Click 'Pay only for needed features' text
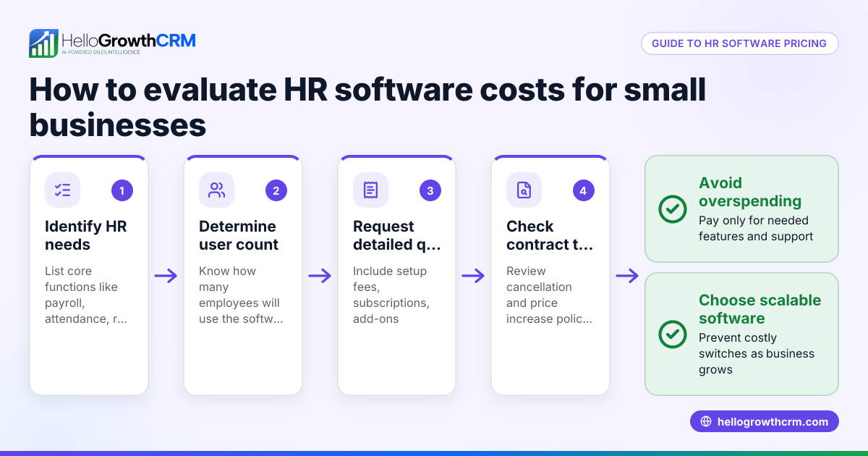The height and width of the screenshot is (456, 868). click(x=756, y=228)
